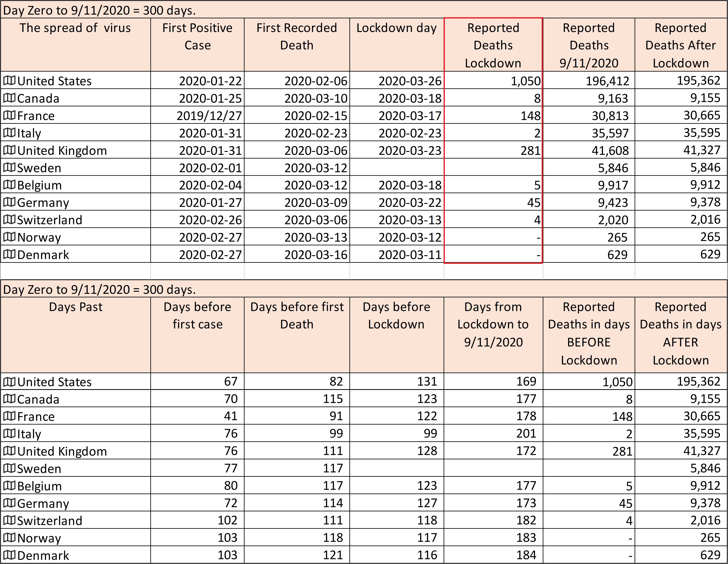This screenshot has width=728, height=564.
Task: Click the map icon beside Sweden in top table
Action: pos(9,167)
